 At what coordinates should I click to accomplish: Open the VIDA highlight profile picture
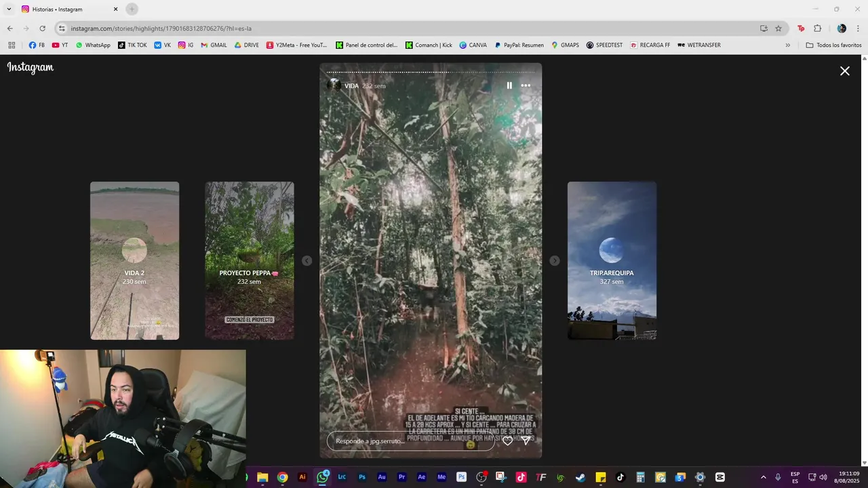(x=334, y=85)
